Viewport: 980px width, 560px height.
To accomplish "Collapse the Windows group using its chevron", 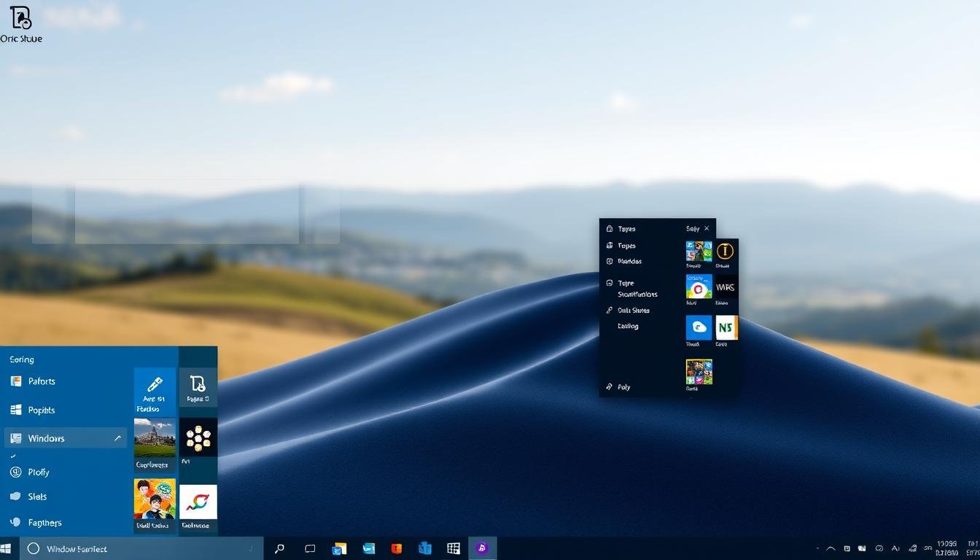I will tap(117, 438).
